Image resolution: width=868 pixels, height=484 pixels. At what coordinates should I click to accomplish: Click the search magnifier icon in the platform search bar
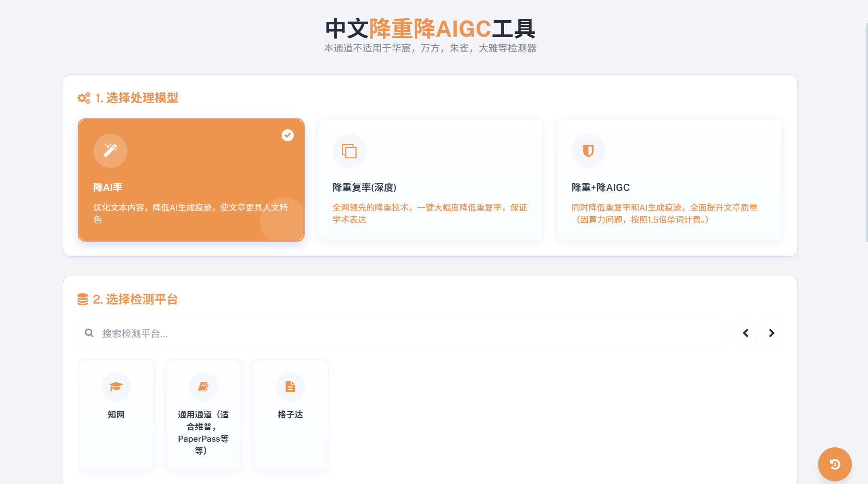click(x=89, y=333)
